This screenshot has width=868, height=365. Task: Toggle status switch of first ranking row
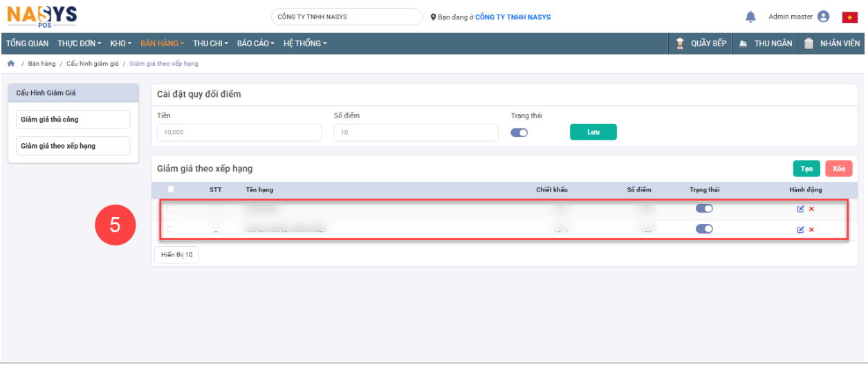click(704, 208)
